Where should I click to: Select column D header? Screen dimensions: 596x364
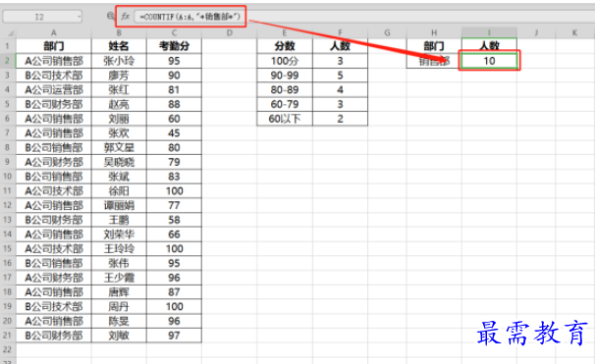point(229,33)
